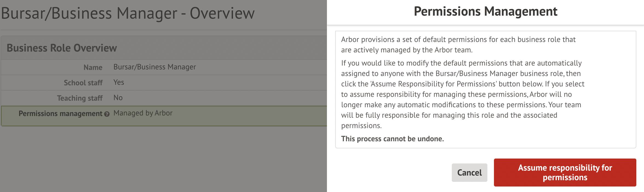Click the 'Bursar/Business Manager - Overview' page title

pos(128,13)
